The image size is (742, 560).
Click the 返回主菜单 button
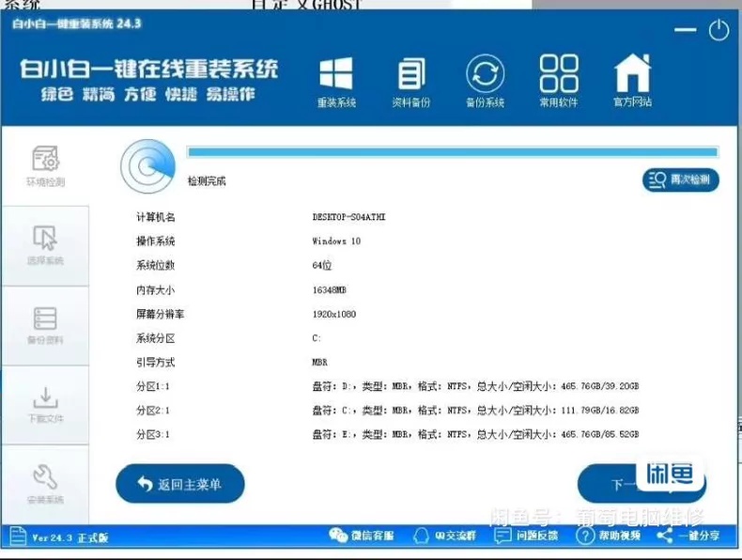pos(180,484)
